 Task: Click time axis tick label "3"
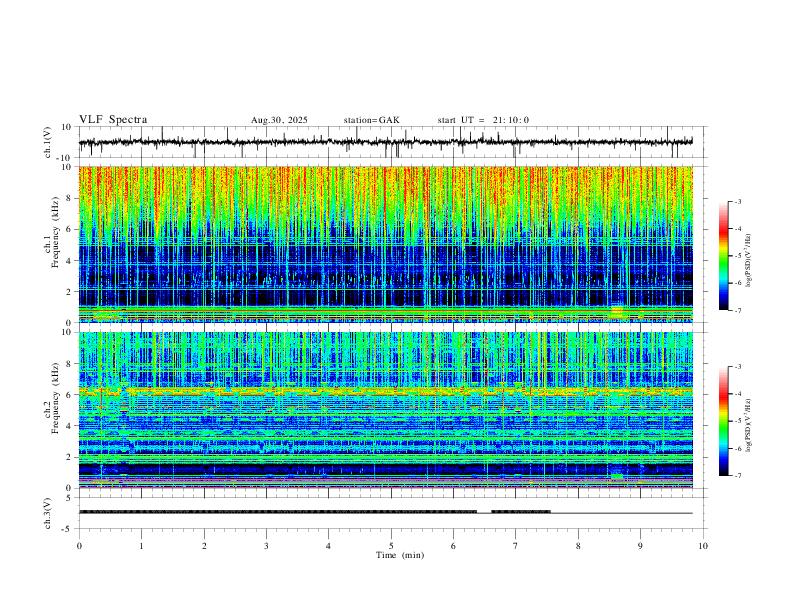pos(266,546)
